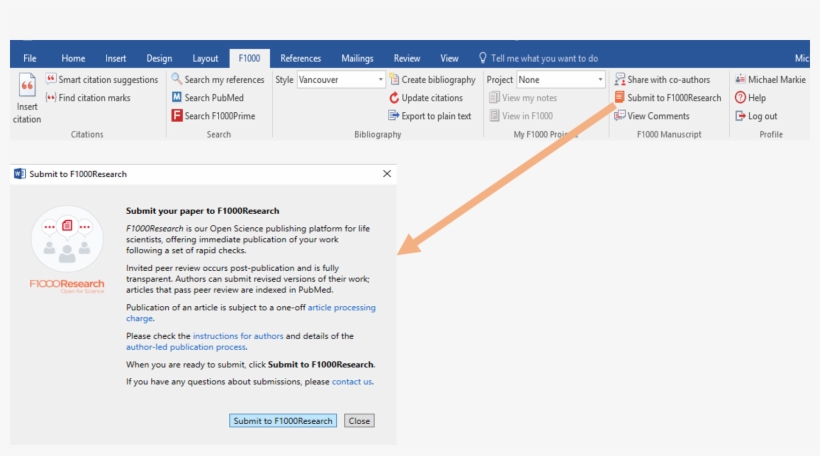Image resolution: width=820 pixels, height=456 pixels.
Task: Click the Search my references label
Action: tap(224, 79)
